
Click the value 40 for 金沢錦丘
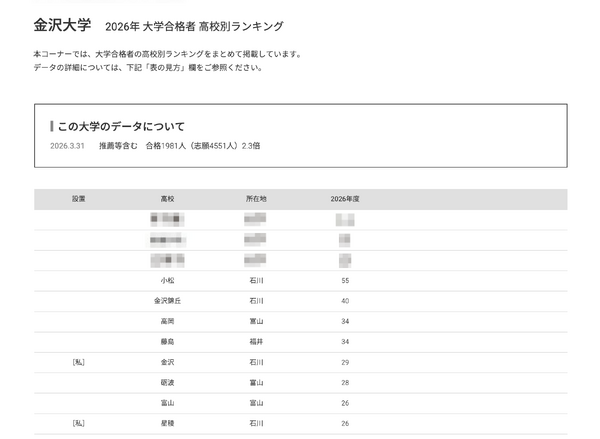pos(345,301)
